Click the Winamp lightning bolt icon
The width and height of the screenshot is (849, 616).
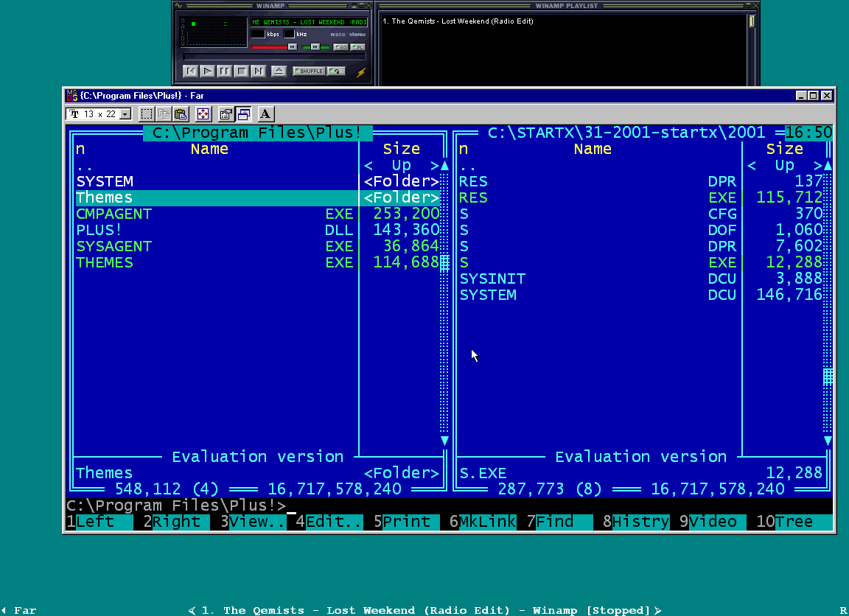(361, 72)
